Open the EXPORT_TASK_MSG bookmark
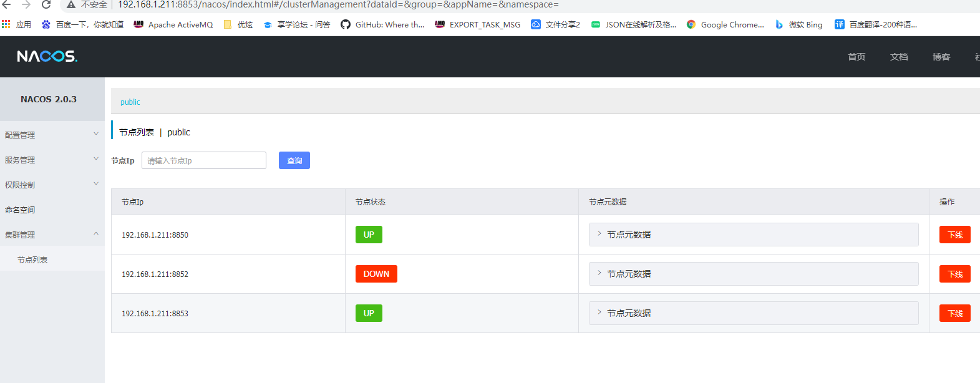980x383 pixels. [x=477, y=24]
